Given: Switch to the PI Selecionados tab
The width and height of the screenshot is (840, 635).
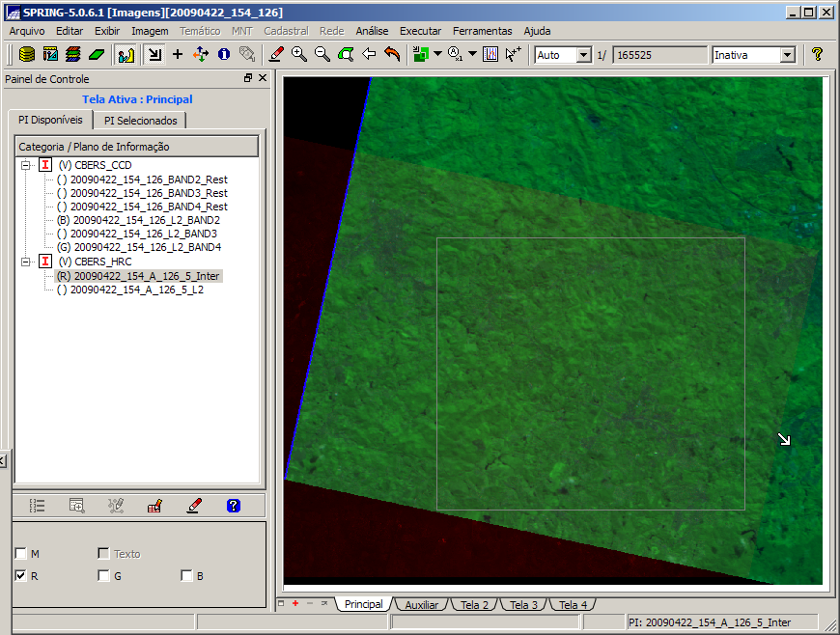Looking at the screenshot, I should (141, 121).
